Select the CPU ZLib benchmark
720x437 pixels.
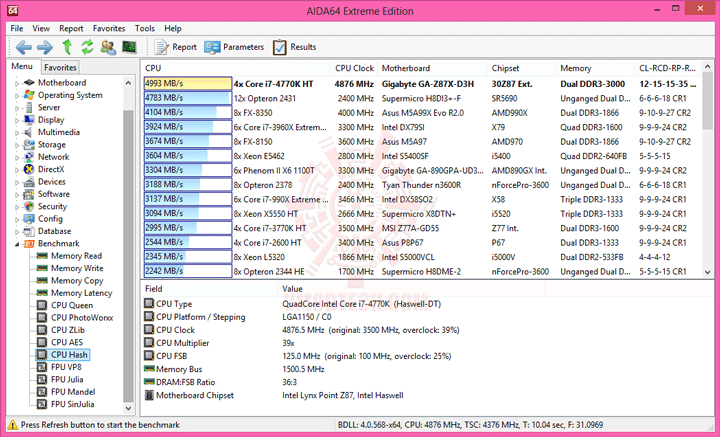(68, 330)
